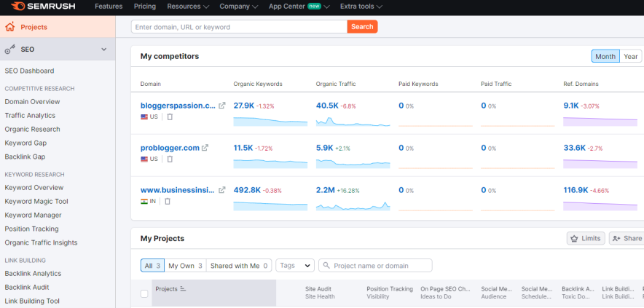This screenshot has width=644, height=308.
Task: Open Traffic Analytics in the sidebar
Action: (x=30, y=115)
